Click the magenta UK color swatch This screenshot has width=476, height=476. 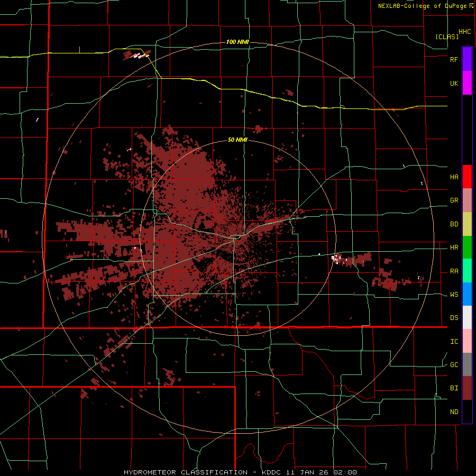click(467, 83)
